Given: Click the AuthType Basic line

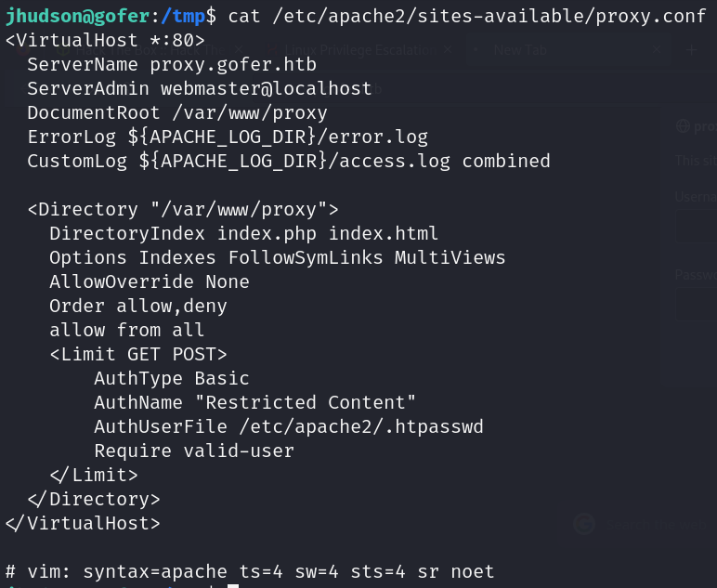Looking at the screenshot, I should [172, 378].
